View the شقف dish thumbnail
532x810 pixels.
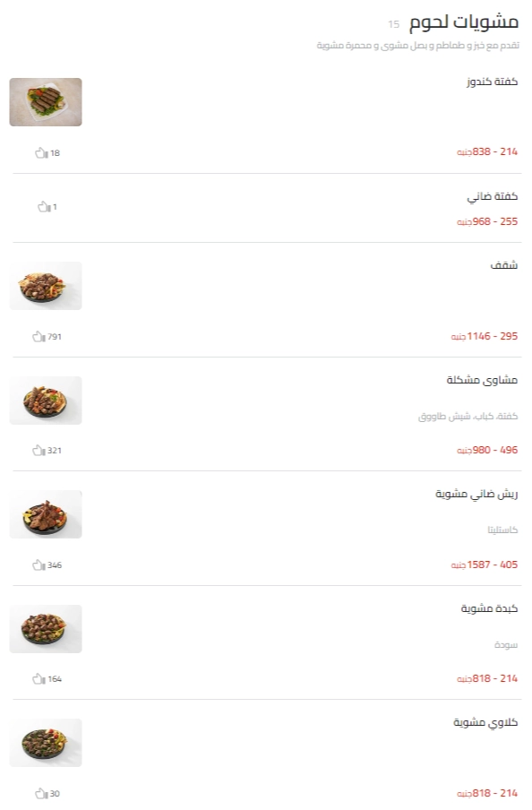tap(46, 286)
